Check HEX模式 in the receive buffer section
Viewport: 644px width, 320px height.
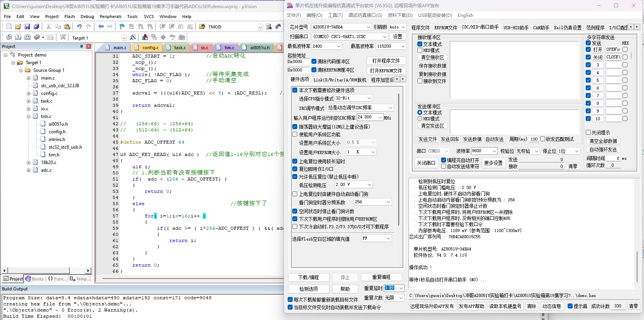(420, 50)
